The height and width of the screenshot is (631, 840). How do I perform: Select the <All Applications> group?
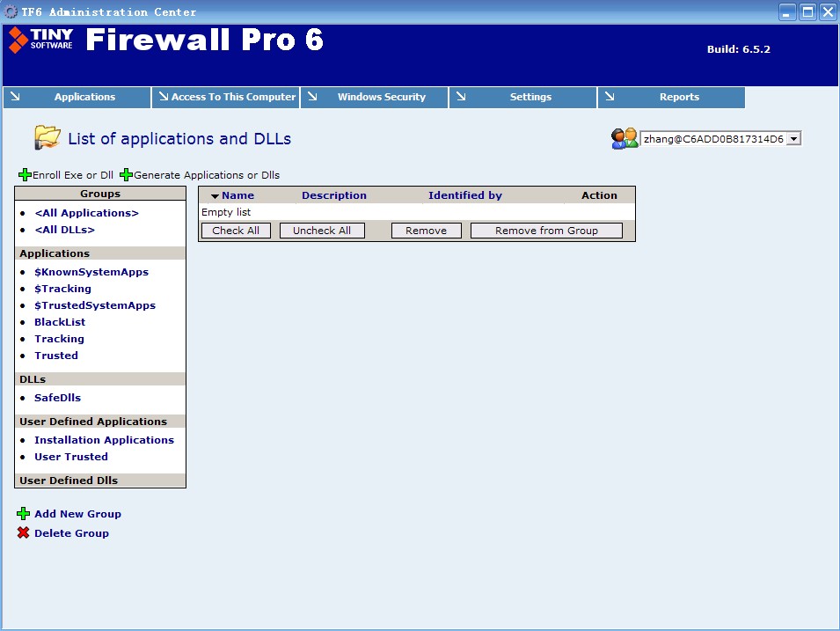coord(87,213)
